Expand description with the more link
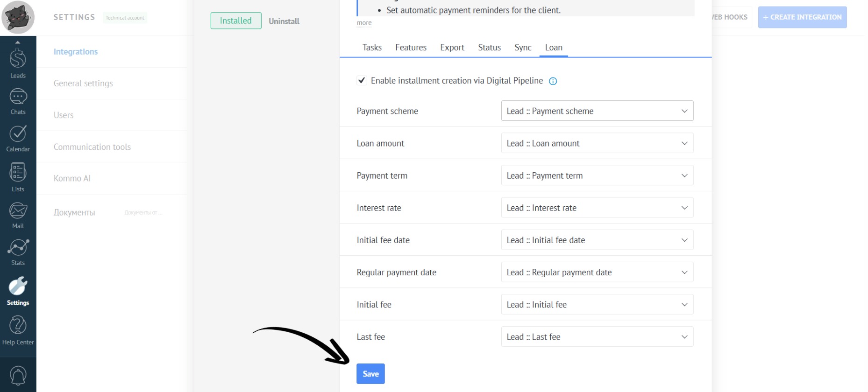 point(364,23)
